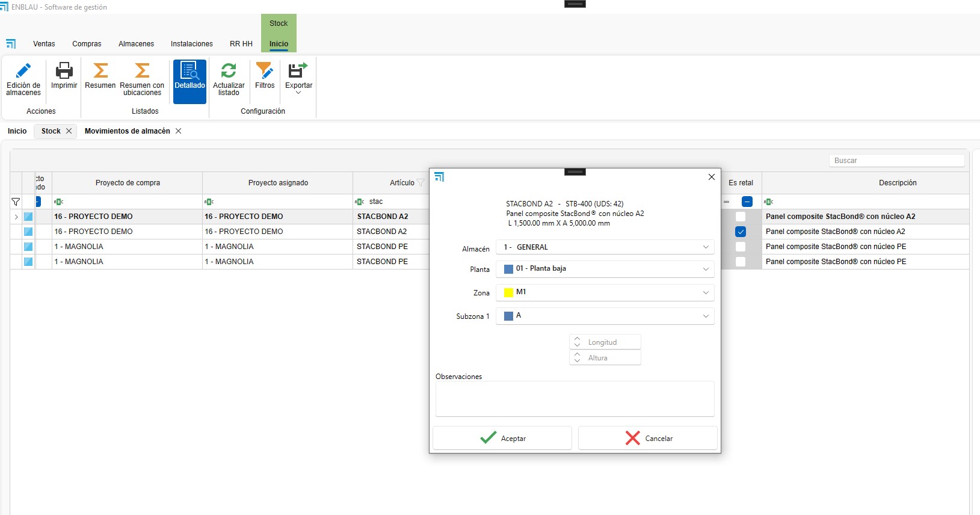
Task: Expand the Subzona 1 dropdown
Action: click(706, 316)
